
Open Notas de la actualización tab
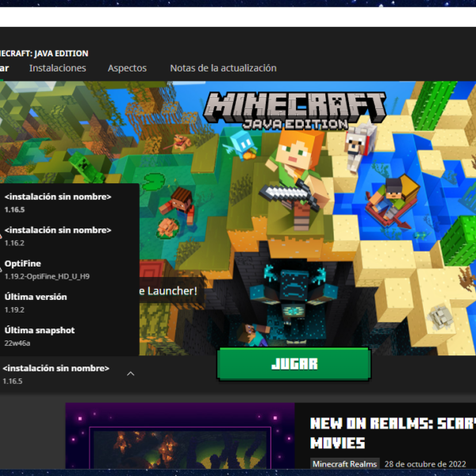click(x=223, y=68)
